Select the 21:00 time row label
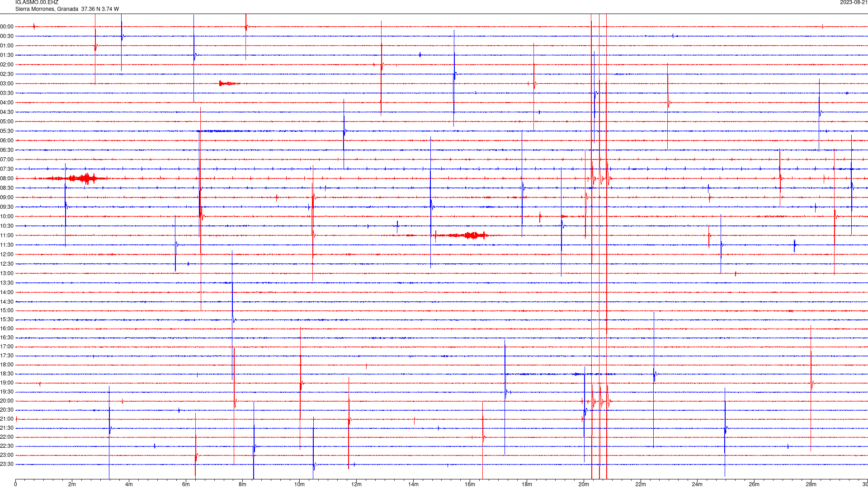The width and height of the screenshot is (868, 488). [x=7, y=419]
